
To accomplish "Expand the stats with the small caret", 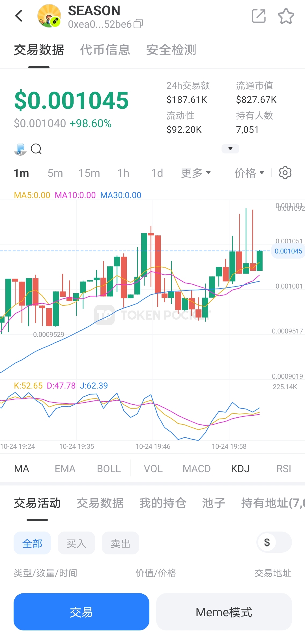I will (230, 149).
